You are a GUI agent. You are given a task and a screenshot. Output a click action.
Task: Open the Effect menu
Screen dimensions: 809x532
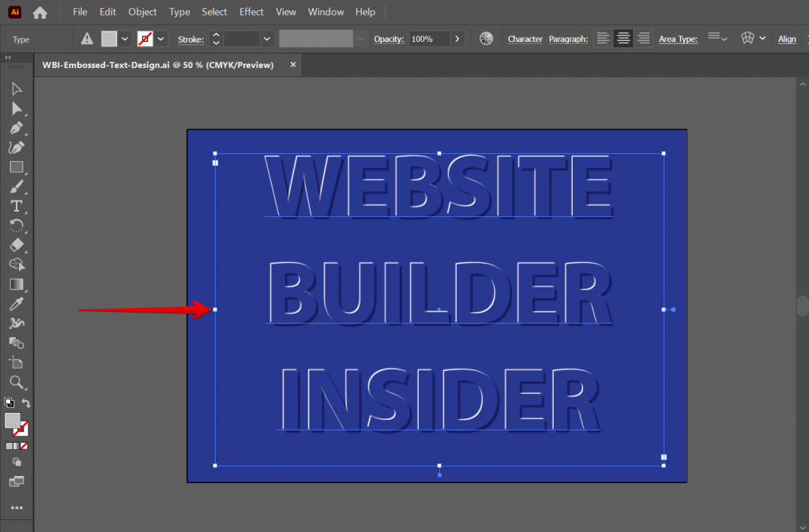click(x=251, y=12)
